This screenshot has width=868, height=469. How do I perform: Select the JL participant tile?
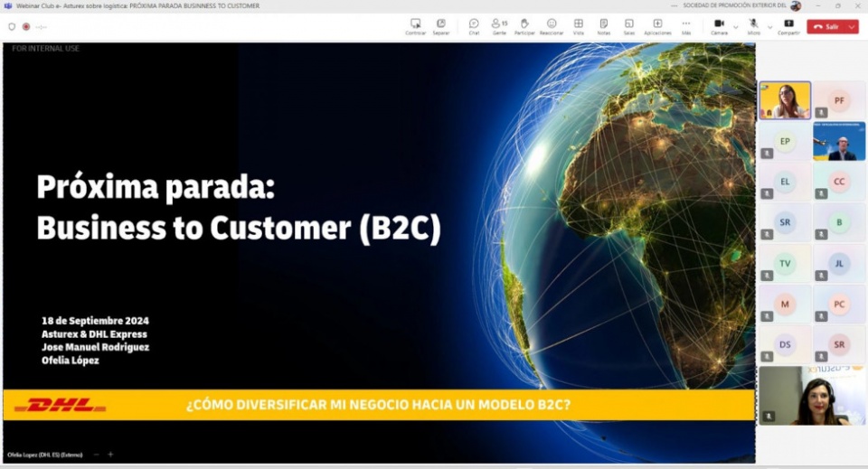point(839,263)
